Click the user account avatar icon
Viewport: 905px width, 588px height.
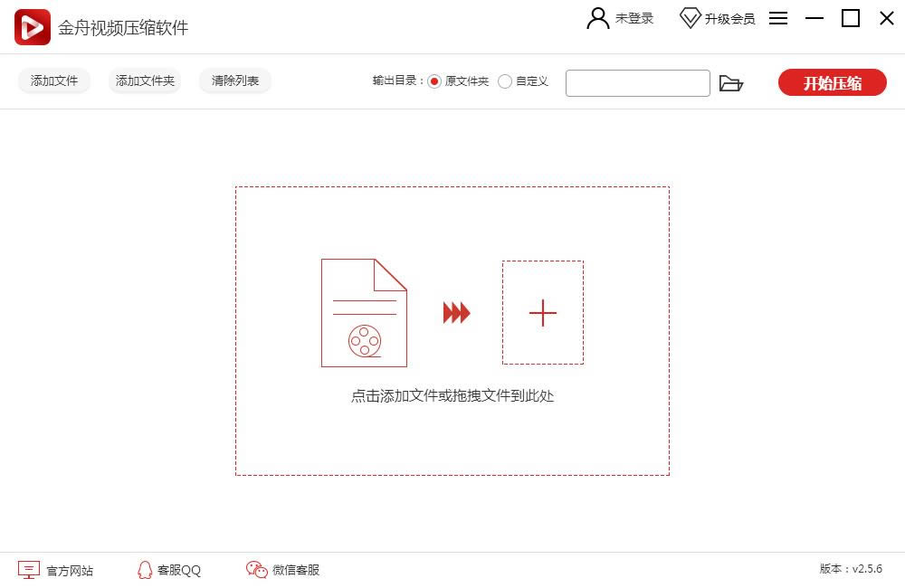(598, 18)
